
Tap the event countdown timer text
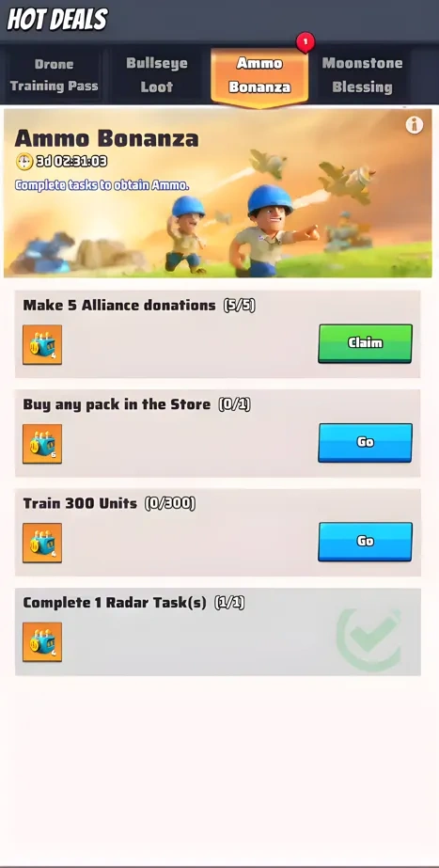[71, 162]
